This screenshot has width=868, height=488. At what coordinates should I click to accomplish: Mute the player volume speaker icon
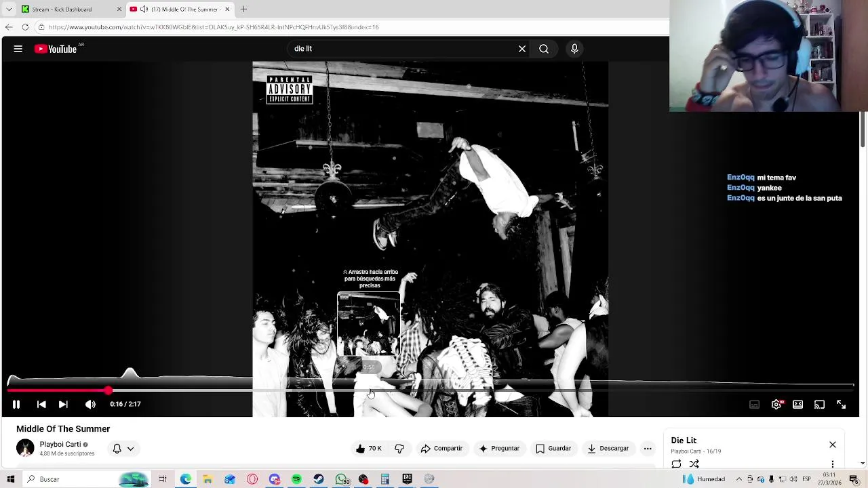coord(90,405)
